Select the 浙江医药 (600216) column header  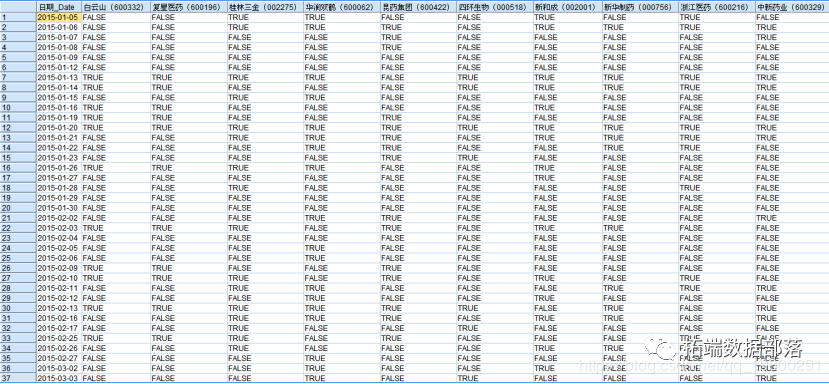click(716, 7)
